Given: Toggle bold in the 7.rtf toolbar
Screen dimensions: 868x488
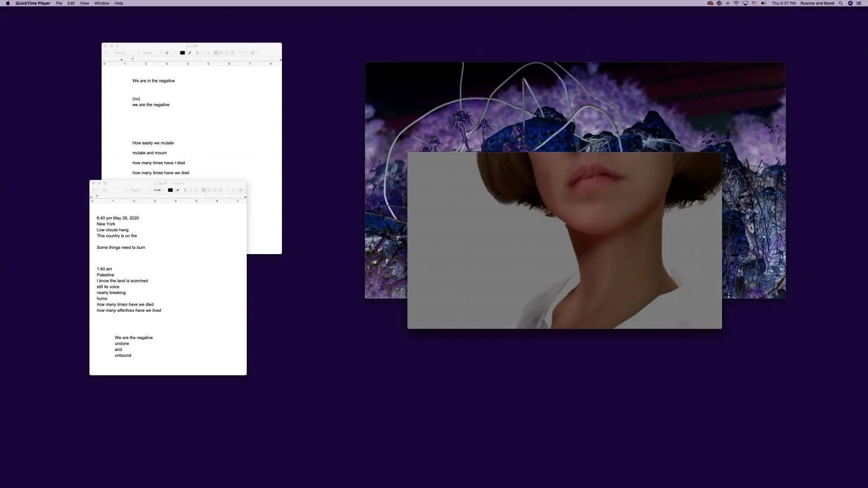Looking at the screenshot, I should tap(197, 53).
